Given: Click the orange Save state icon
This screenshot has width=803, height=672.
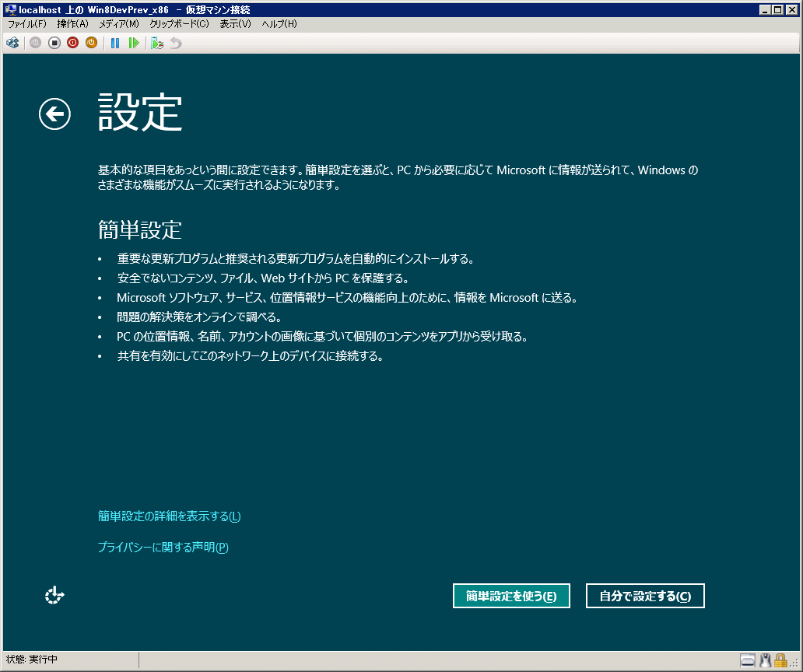Looking at the screenshot, I should (91, 43).
